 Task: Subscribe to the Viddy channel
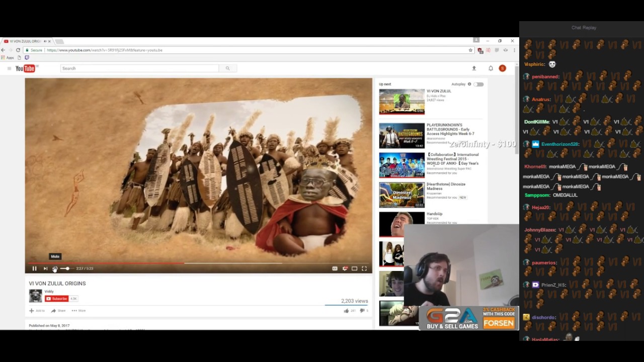[57, 299]
